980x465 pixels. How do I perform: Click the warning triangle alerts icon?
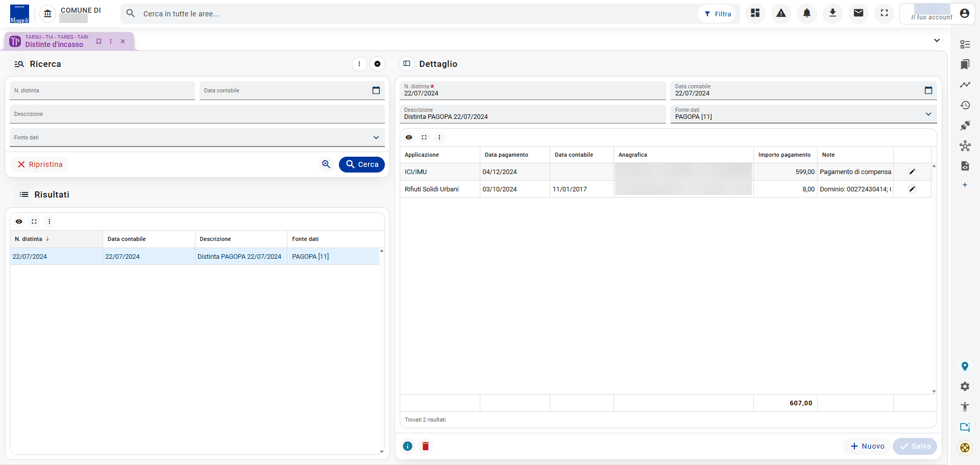tap(781, 13)
